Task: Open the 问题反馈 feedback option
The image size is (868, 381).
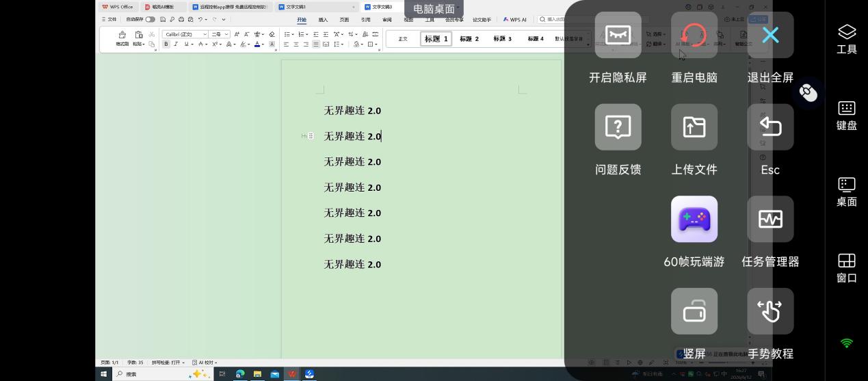Action: [618, 127]
